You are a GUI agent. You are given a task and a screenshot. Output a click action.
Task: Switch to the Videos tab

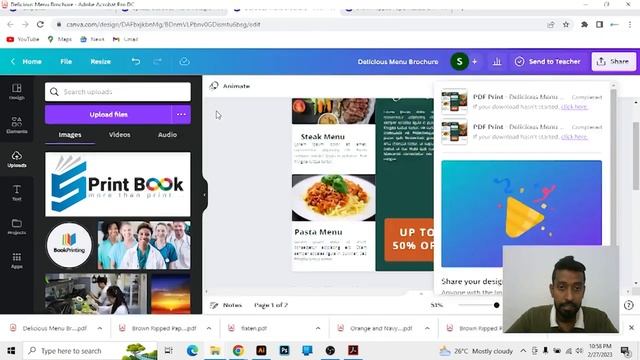point(120,135)
